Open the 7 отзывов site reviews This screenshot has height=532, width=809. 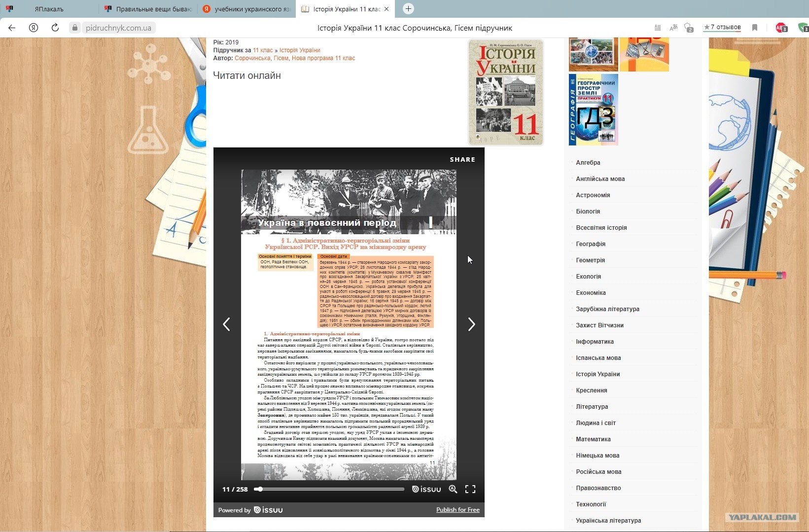tap(722, 27)
